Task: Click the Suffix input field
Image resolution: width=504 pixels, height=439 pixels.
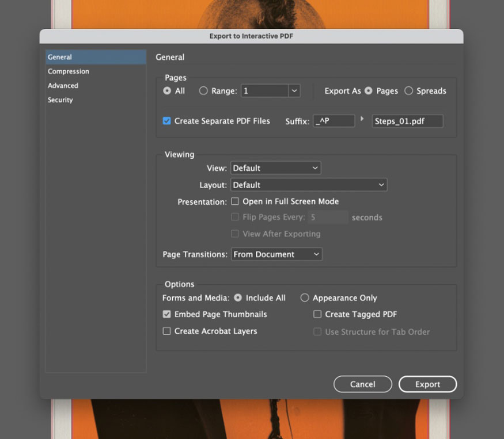Action: [x=334, y=121]
